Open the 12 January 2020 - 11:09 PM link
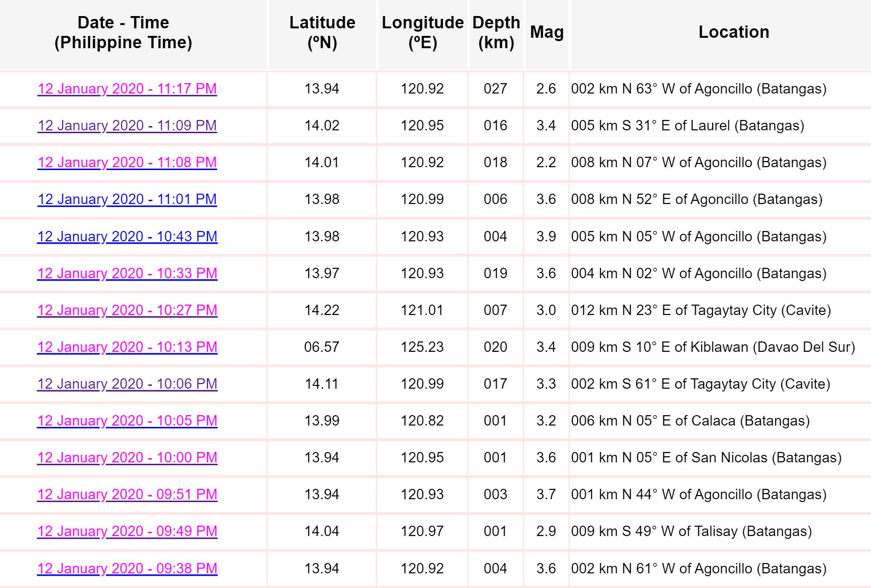 coord(127,126)
